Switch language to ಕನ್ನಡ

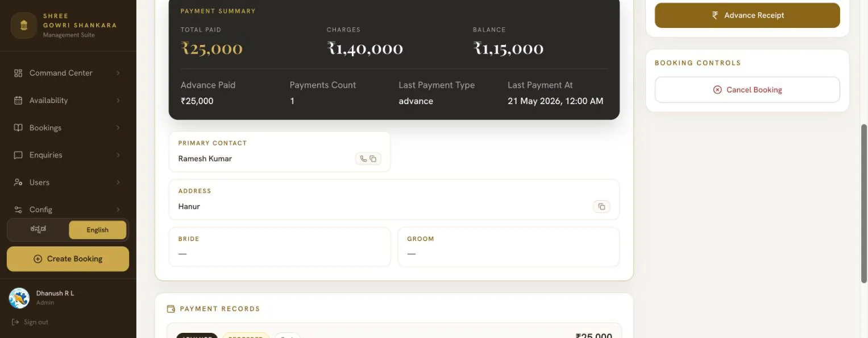(38, 230)
